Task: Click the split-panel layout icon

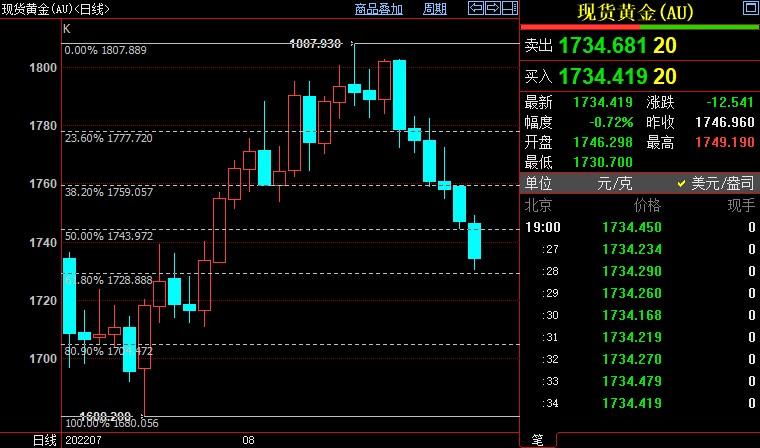Action: pyautogui.click(x=510, y=9)
